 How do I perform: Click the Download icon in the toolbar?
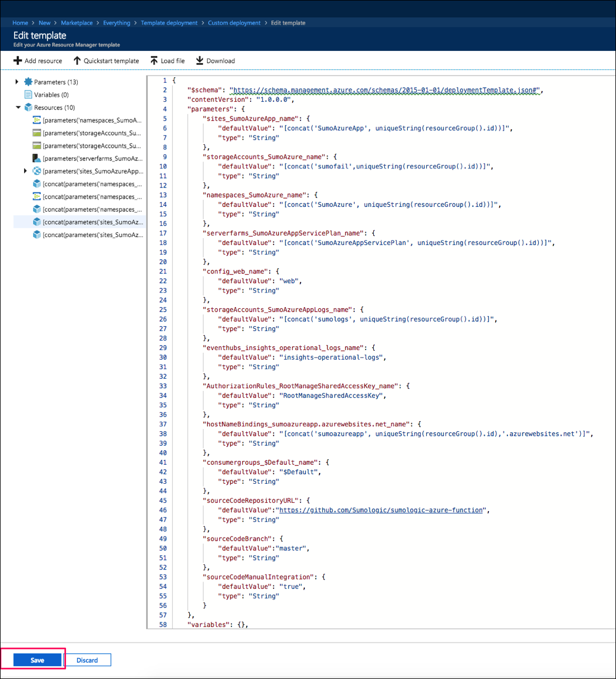point(199,60)
